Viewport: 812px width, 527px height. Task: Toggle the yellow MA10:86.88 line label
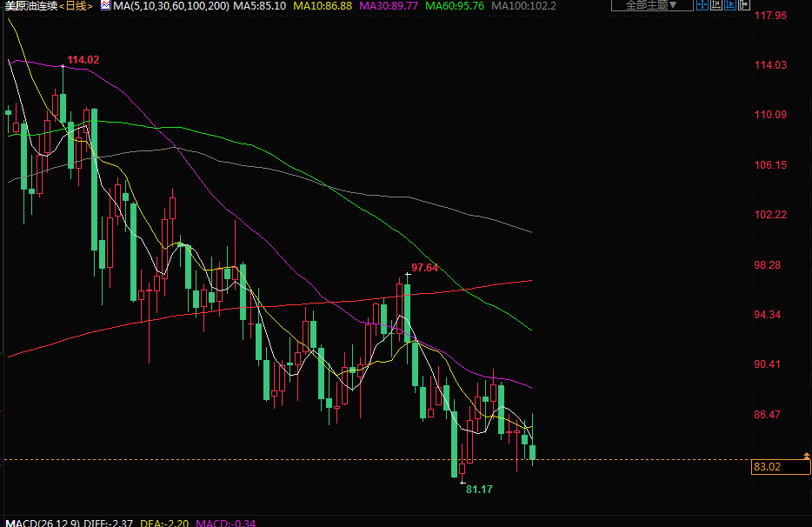point(323,6)
